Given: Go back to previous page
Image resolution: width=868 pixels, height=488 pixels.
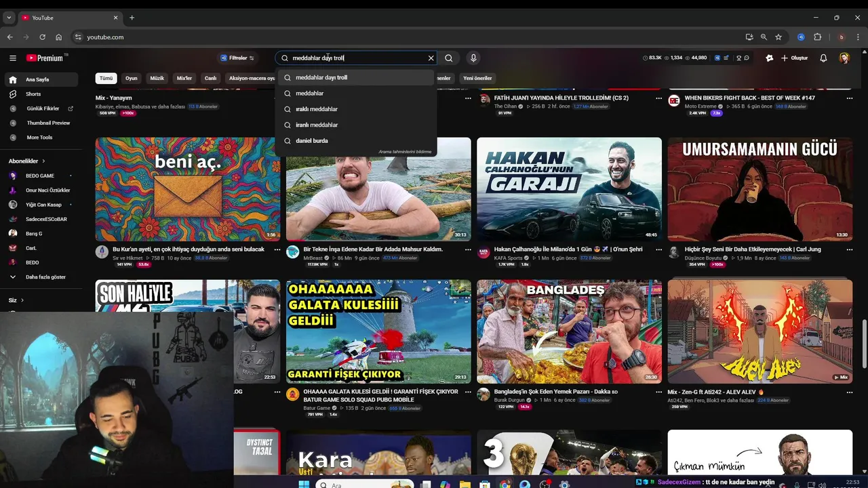Looking at the screenshot, I should point(9,37).
